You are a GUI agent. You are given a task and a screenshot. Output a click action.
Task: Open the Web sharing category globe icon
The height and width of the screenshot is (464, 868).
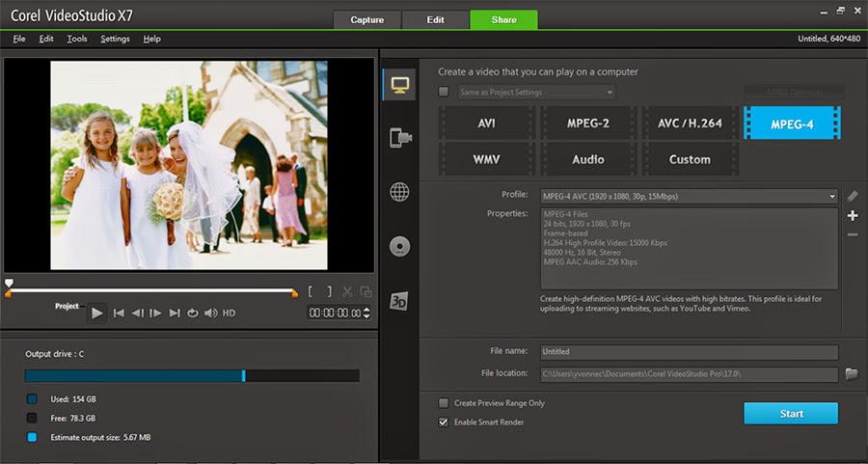tap(399, 192)
